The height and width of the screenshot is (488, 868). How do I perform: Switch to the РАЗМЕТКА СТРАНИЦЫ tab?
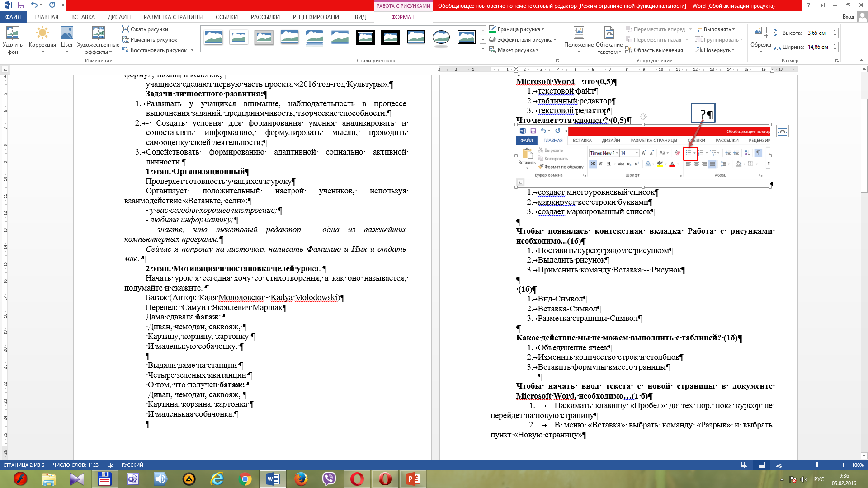click(173, 17)
